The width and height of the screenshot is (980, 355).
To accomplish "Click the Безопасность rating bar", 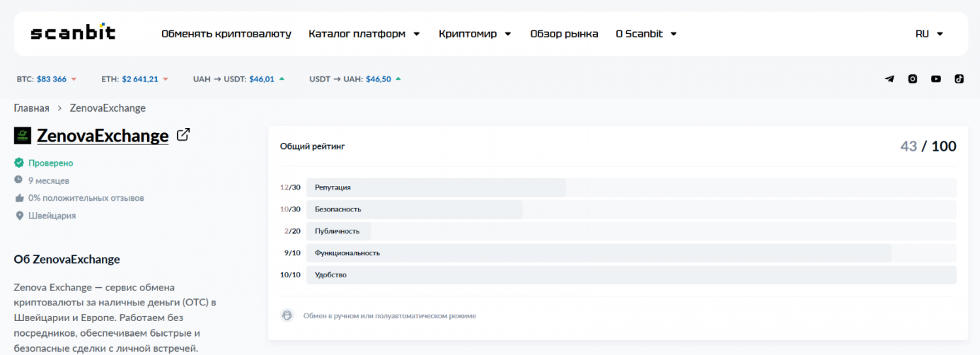I will point(631,209).
